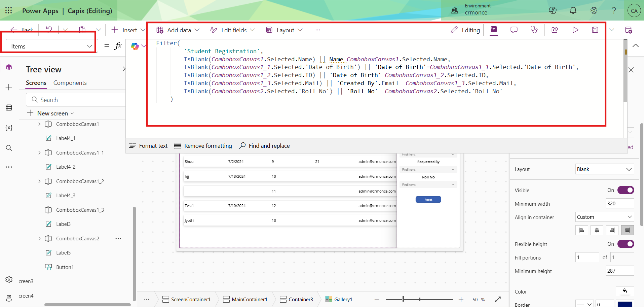Click the Paste clipboard icon
Image resolution: width=644 pixels, height=307 pixels.
point(82,30)
